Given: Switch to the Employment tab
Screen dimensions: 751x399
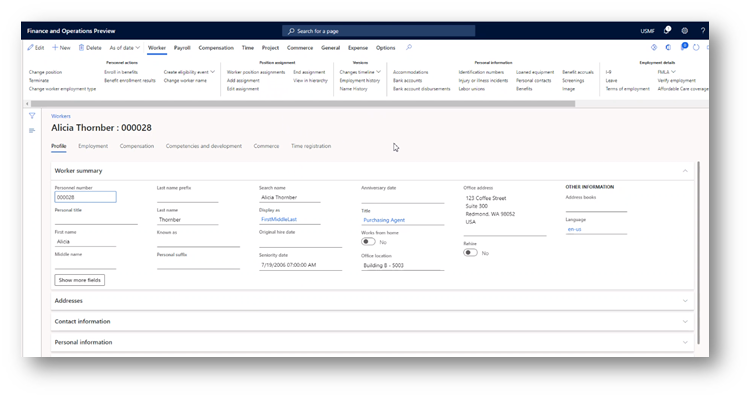Looking at the screenshot, I should (x=93, y=146).
